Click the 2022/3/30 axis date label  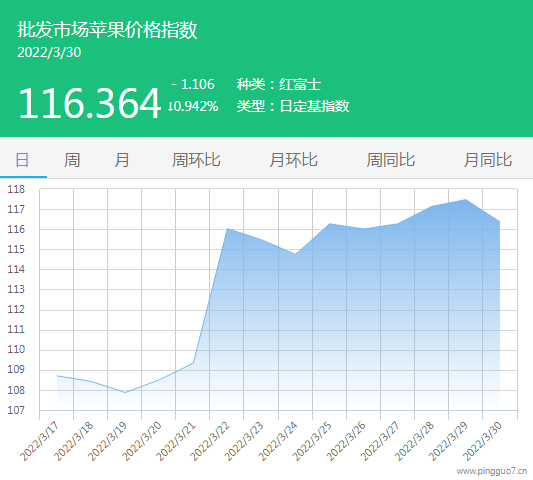click(x=482, y=441)
